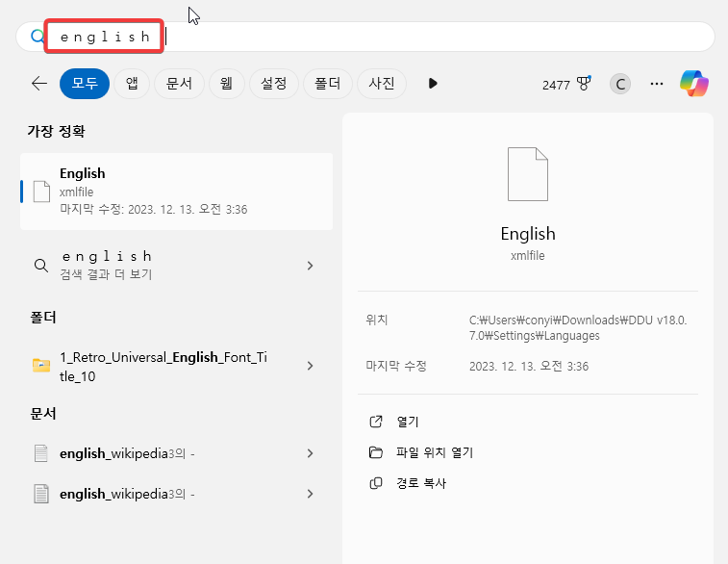Click the English xmlfile document icon in results
Viewport: 728px width, 564px height.
(41, 192)
